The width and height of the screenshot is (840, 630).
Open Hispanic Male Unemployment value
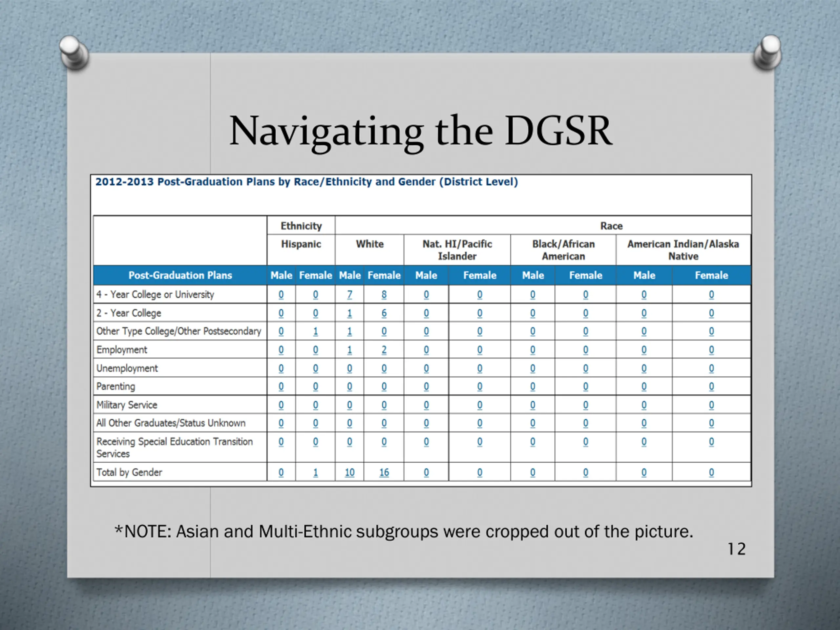[281, 368]
